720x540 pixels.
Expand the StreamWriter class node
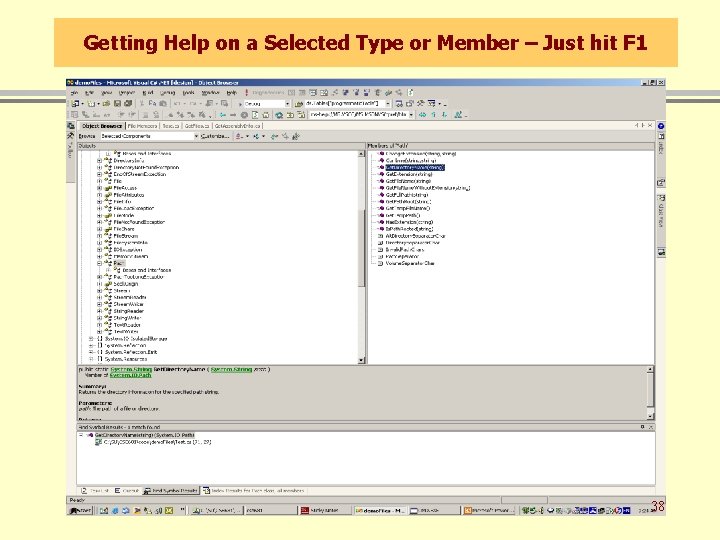pos(100,304)
